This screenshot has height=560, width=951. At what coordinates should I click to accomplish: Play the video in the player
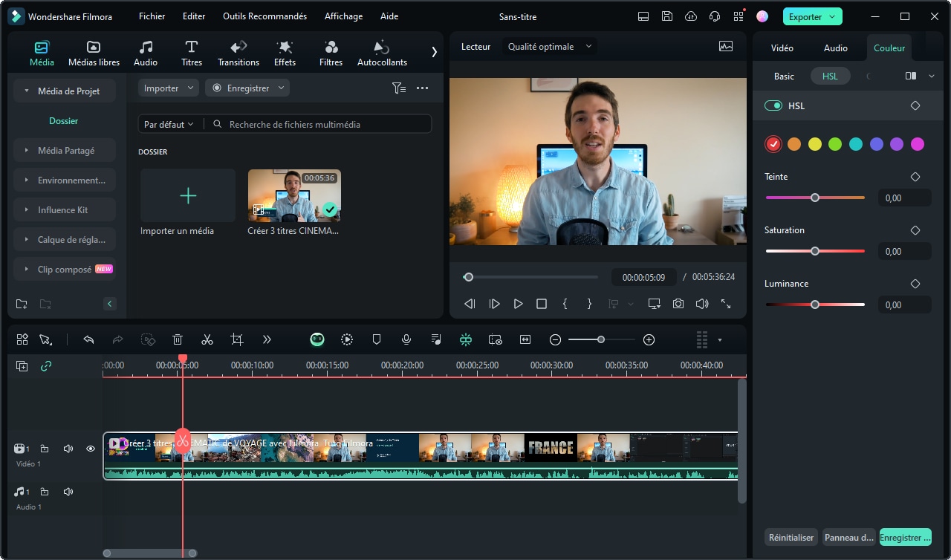coord(518,304)
